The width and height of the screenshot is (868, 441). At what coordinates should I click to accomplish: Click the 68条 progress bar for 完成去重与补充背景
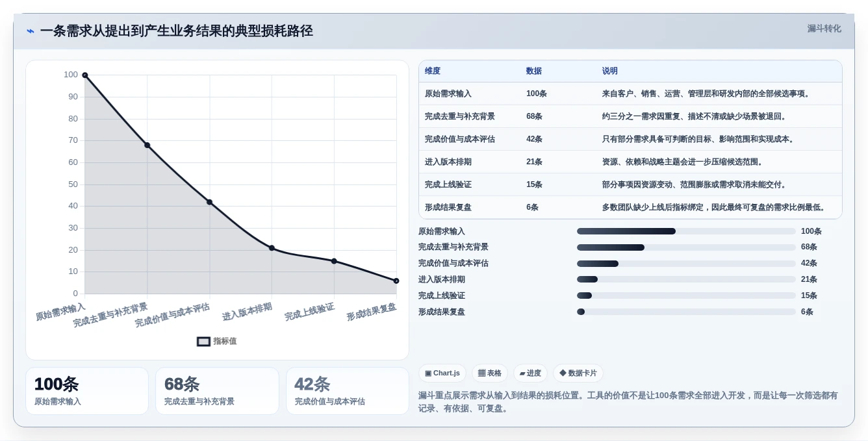tap(686, 247)
